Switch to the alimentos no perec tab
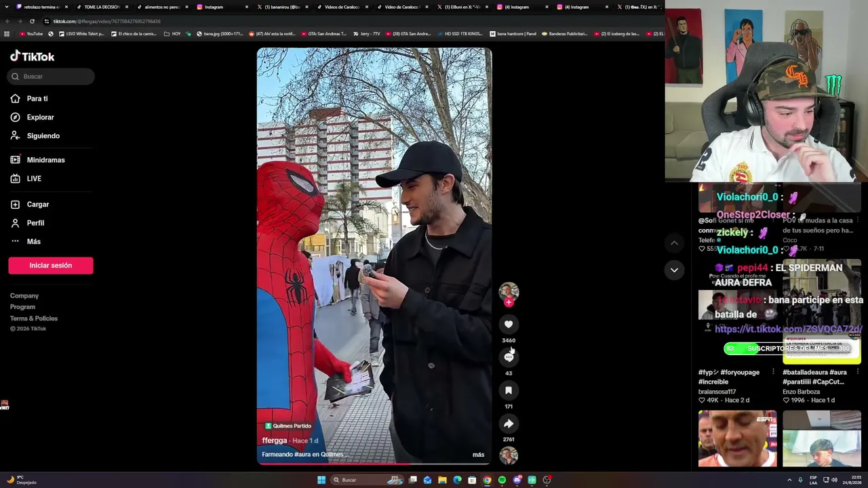The height and width of the screenshot is (488, 868). click(162, 7)
